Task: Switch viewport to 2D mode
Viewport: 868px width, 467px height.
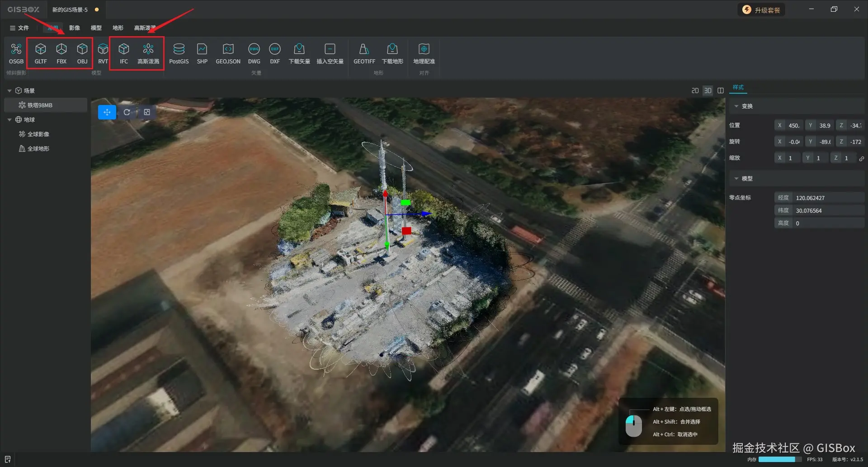Action: click(695, 91)
